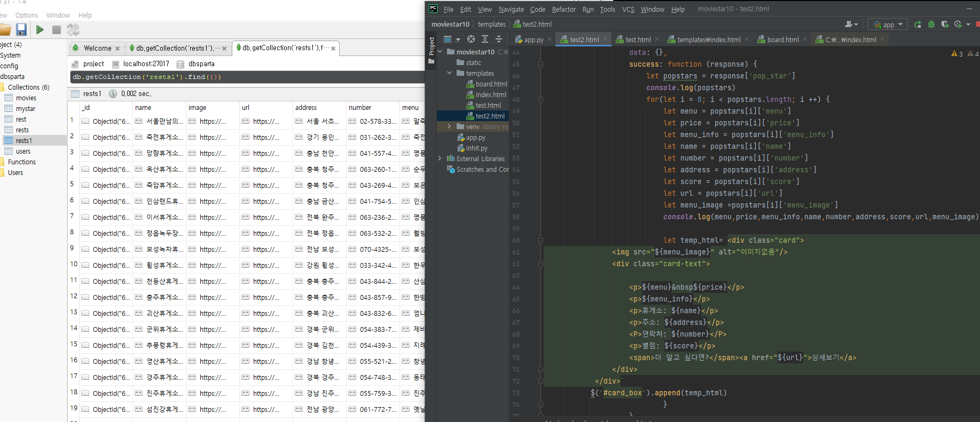Viewport: 980px width, 422px height.
Task: Collapse the moviestar10 root folder chevron
Action: click(440, 52)
